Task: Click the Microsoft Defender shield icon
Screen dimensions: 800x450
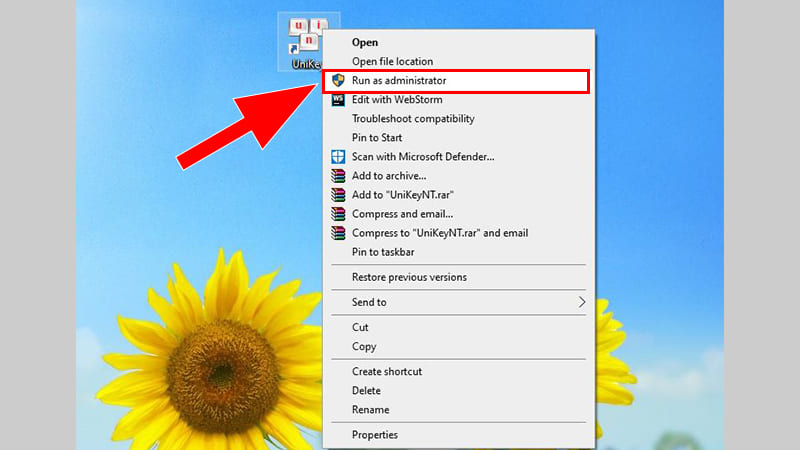Action: pos(338,157)
